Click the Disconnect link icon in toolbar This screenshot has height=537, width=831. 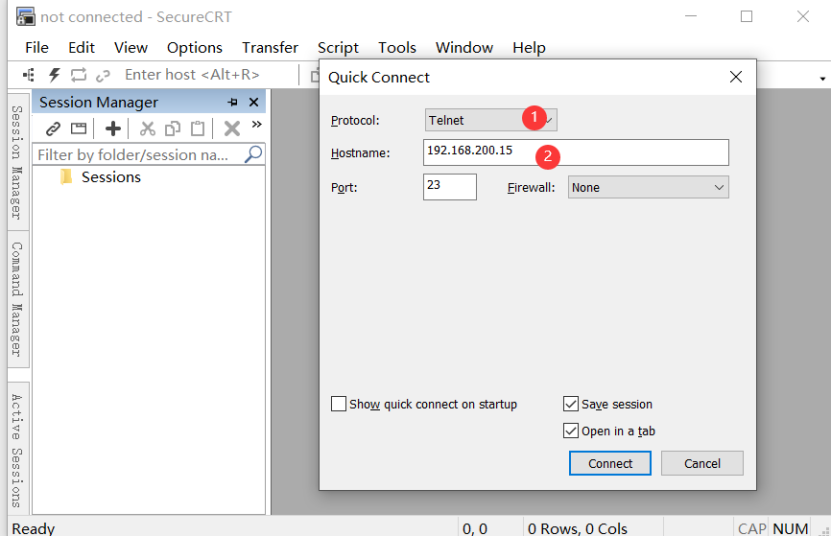click(x=103, y=76)
